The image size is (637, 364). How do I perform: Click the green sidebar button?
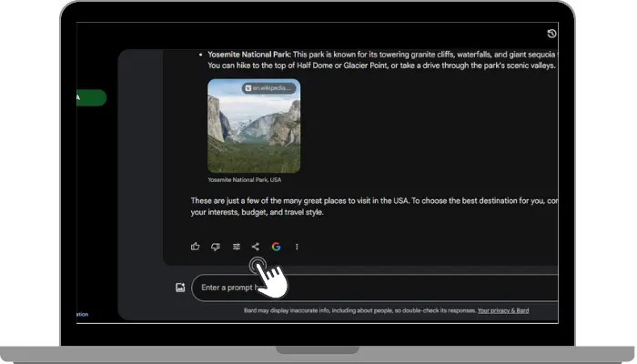click(x=91, y=98)
